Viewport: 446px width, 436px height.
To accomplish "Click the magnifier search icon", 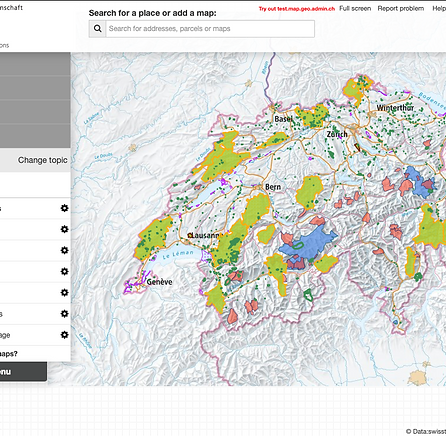I will [x=97, y=29].
